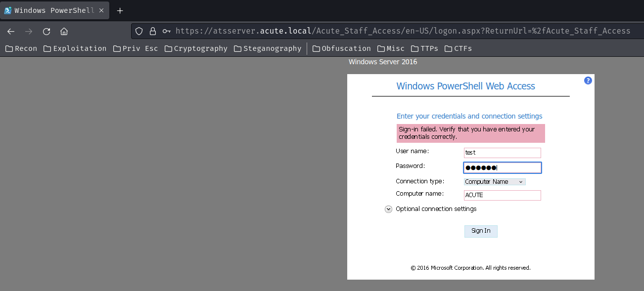Click the 'Password:' label

(x=411, y=166)
